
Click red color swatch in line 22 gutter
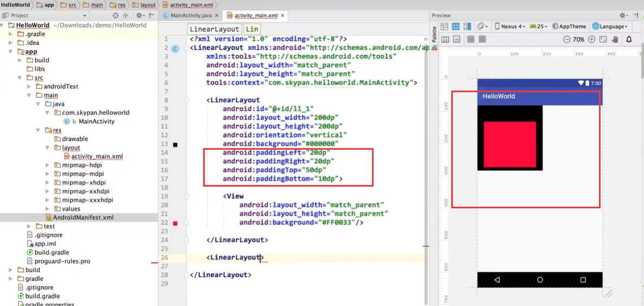click(175, 223)
